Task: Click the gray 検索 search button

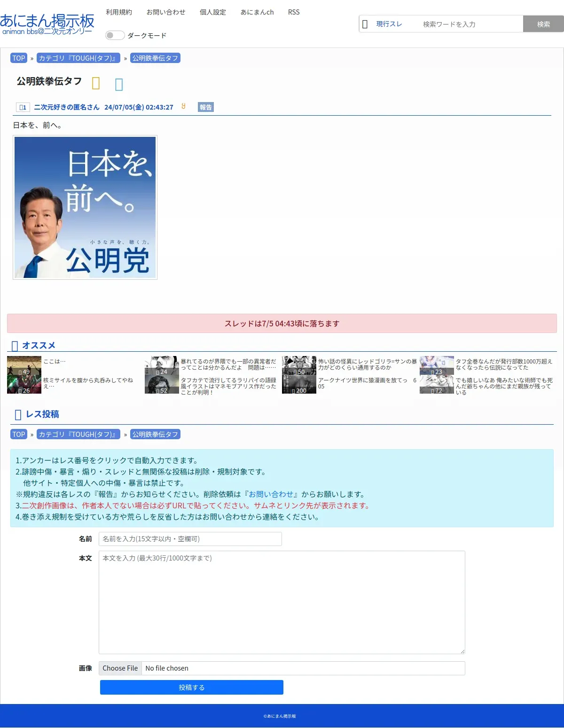Action: point(543,24)
